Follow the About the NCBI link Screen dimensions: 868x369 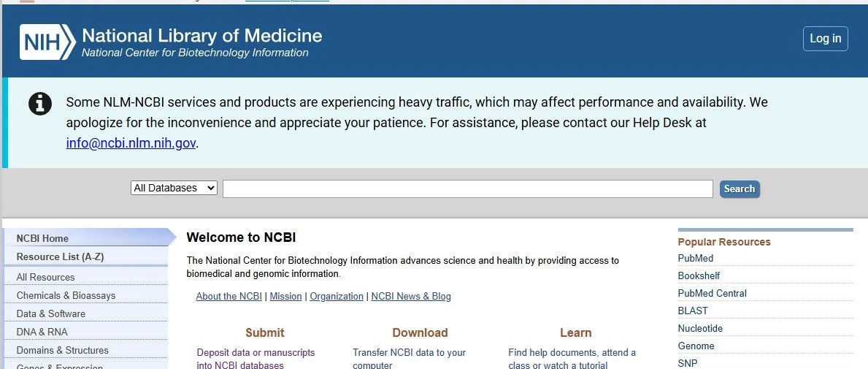(228, 297)
